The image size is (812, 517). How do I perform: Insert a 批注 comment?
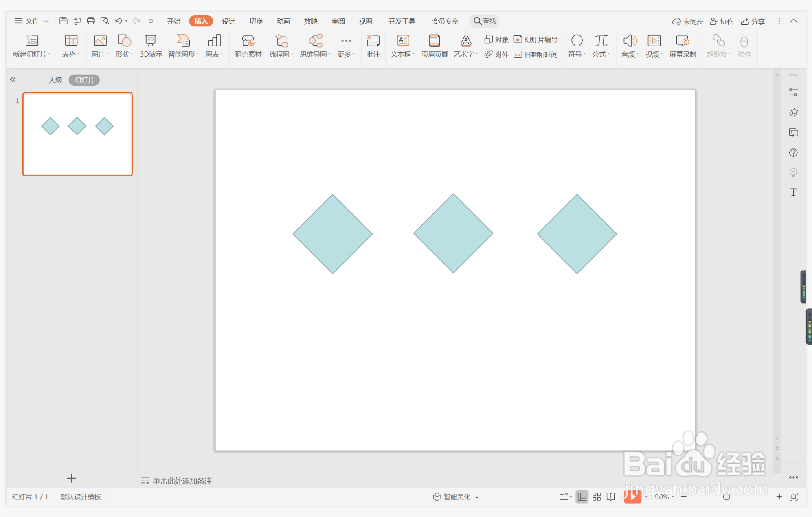click(x=373, y=46)
